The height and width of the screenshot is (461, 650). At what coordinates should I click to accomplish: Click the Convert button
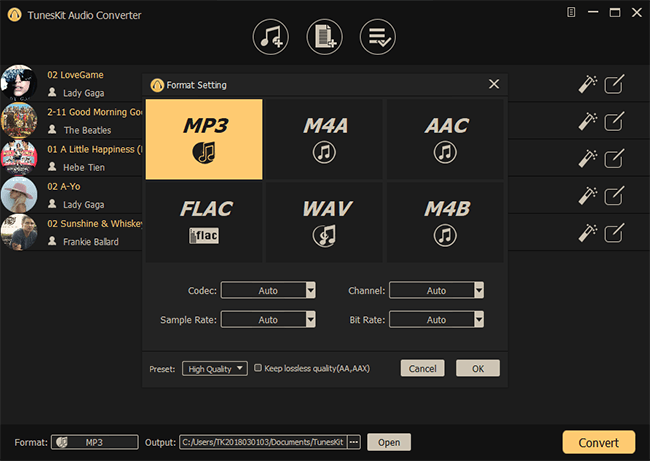[598, 442]
